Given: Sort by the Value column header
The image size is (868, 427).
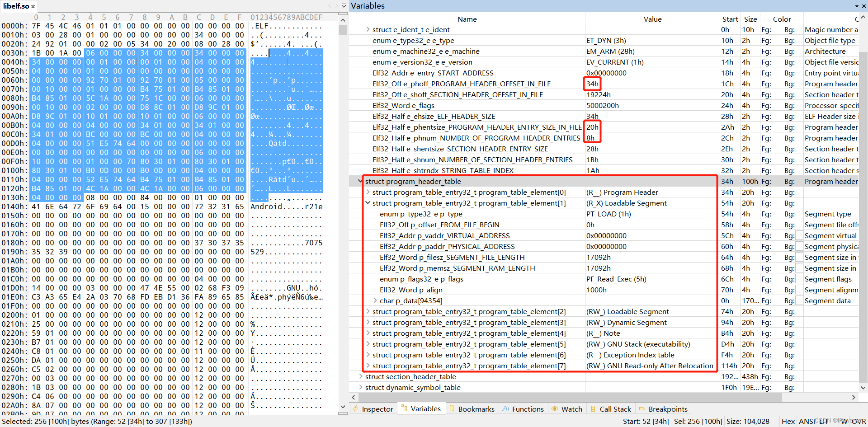Looking at the screenshot, I should point(652,19).
